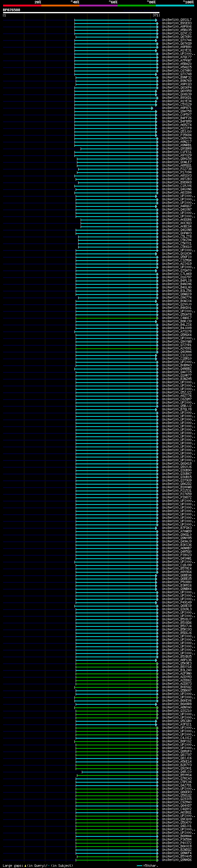Select hit label UniRef100_Q91VJ6
The height and width of the screenshot is (868, 197).
(x=176, y=467)
